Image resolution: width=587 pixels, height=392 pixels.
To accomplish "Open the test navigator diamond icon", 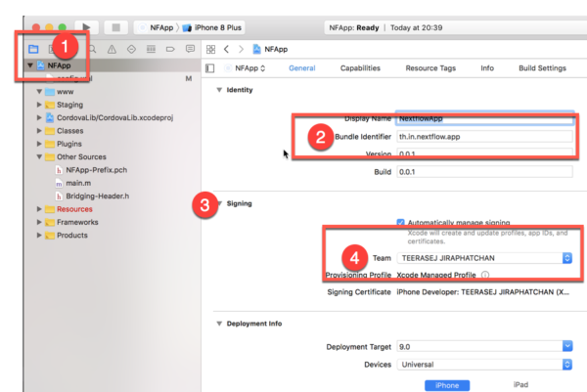I will [x=131, y=49].
